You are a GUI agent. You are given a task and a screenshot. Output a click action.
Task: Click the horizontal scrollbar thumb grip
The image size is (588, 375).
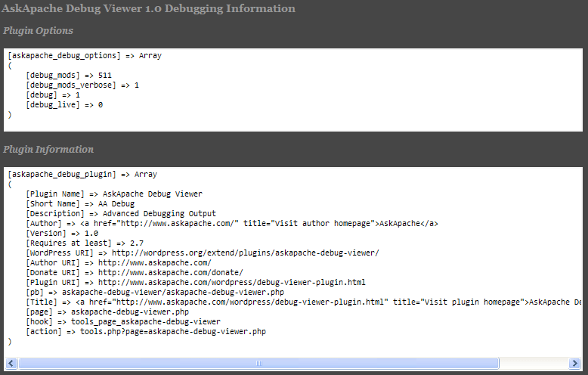click(x=258, y=364)
